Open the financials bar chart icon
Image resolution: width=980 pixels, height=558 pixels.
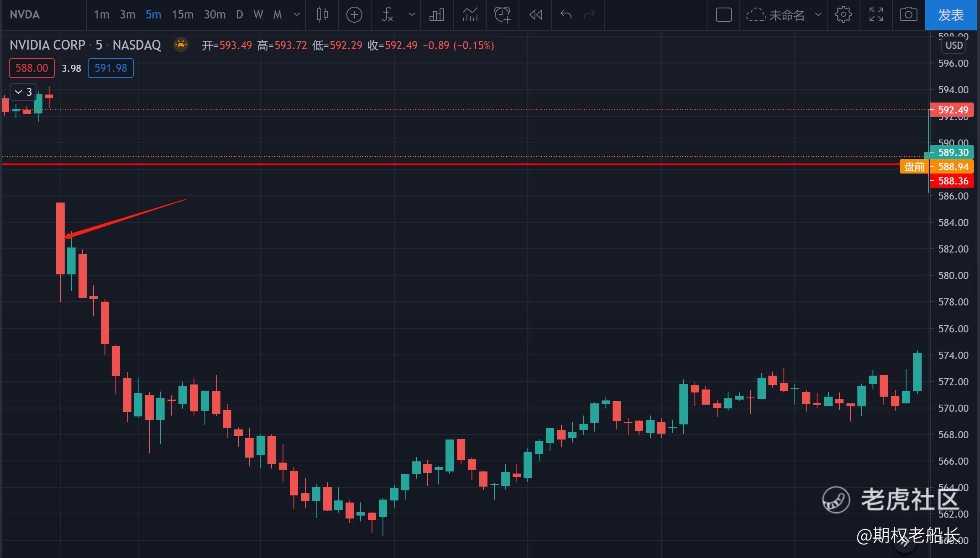pyautogui.click(x=437, y=15)
